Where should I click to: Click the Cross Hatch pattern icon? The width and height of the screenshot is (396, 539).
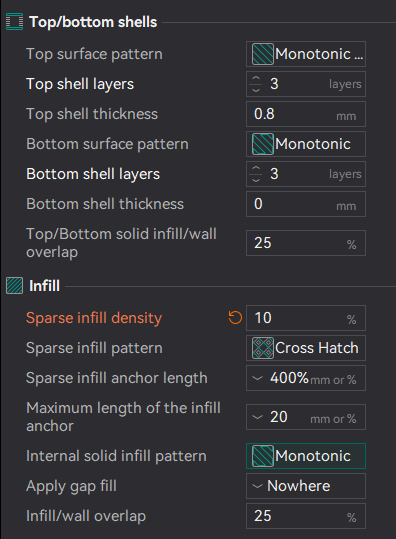(263, 348)
